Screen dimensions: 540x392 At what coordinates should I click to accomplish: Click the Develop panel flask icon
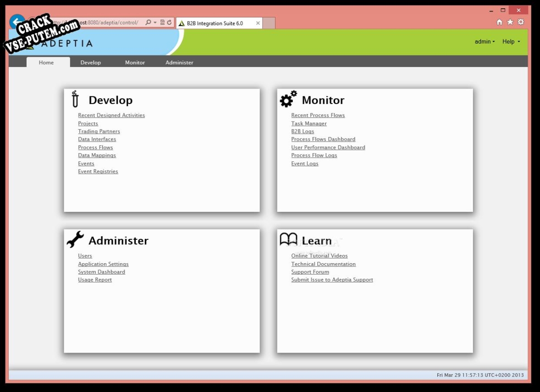coord(74,99)
